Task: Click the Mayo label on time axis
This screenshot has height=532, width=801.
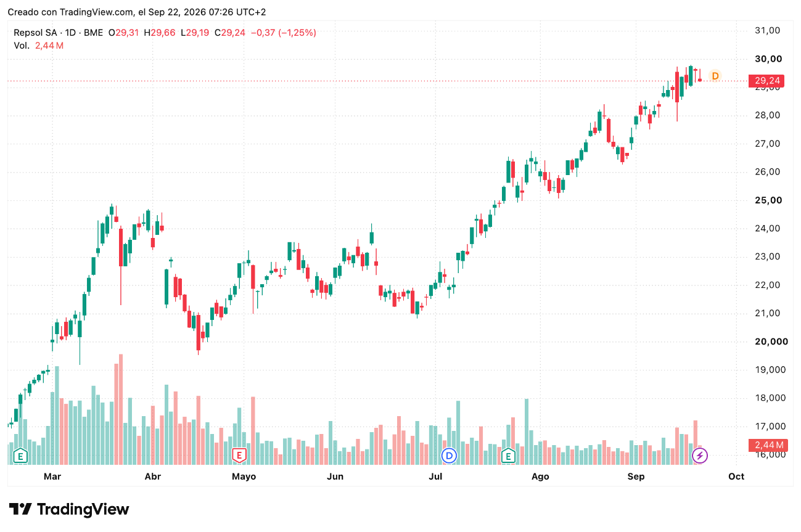Action: coord(244,477)
